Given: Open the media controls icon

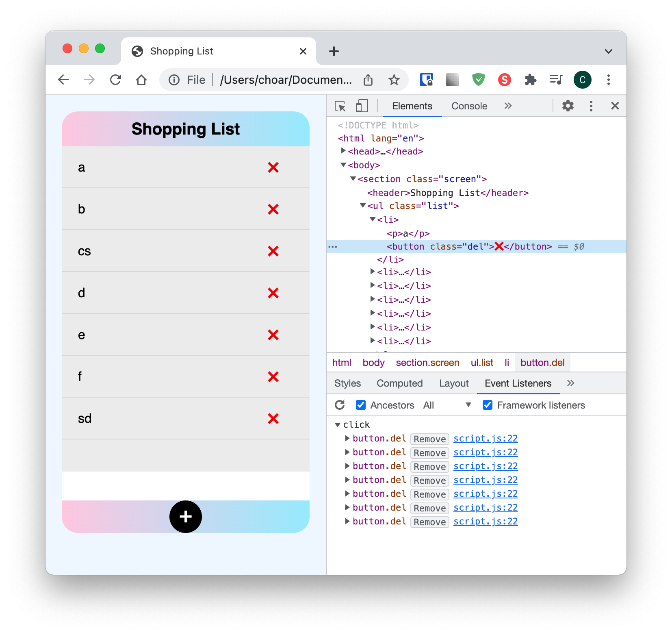Looking at the screenshot, I should [556, 80].
